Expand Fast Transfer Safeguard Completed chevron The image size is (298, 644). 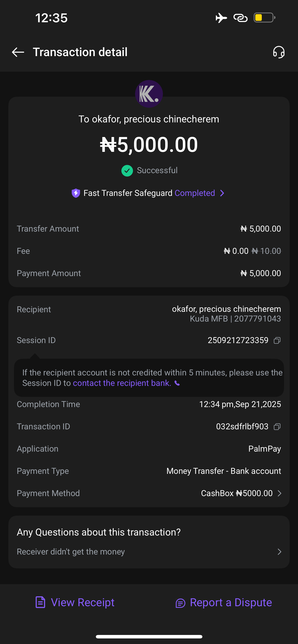point(222,193)
